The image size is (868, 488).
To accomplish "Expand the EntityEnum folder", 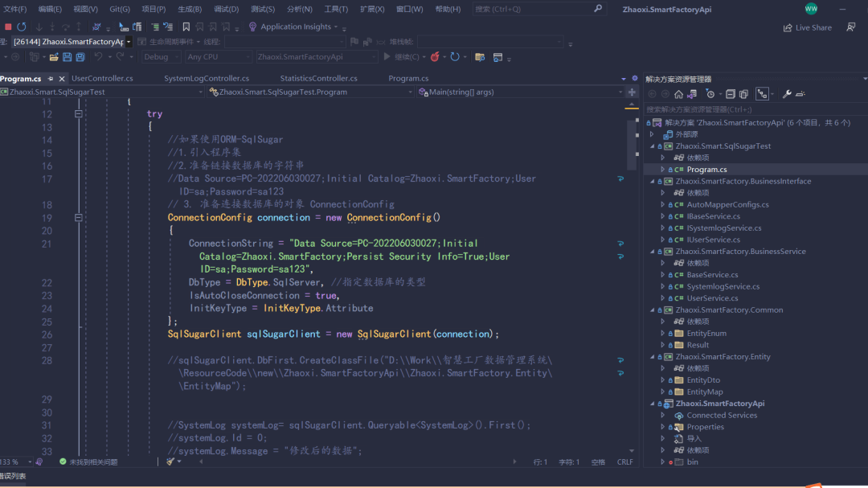I will 662,334.
